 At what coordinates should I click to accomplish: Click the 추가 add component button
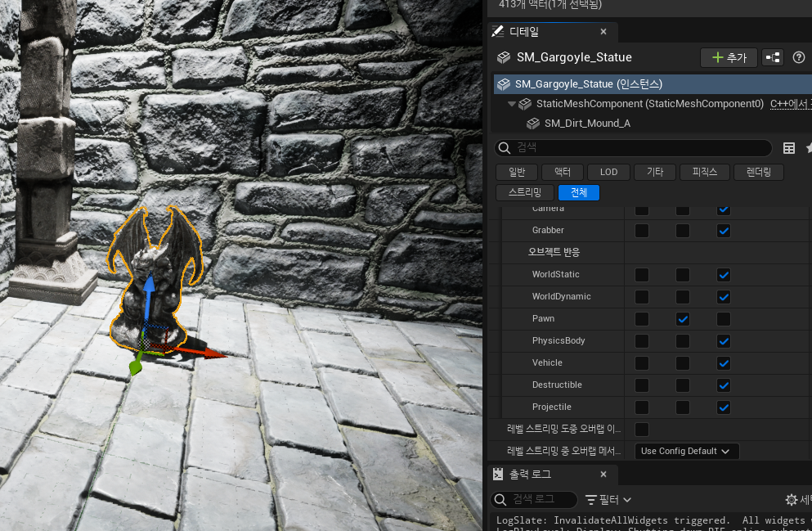point(729,57)
